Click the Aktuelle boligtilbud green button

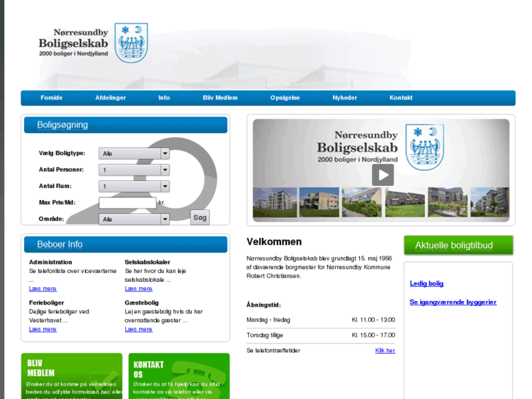coord(458,245)
